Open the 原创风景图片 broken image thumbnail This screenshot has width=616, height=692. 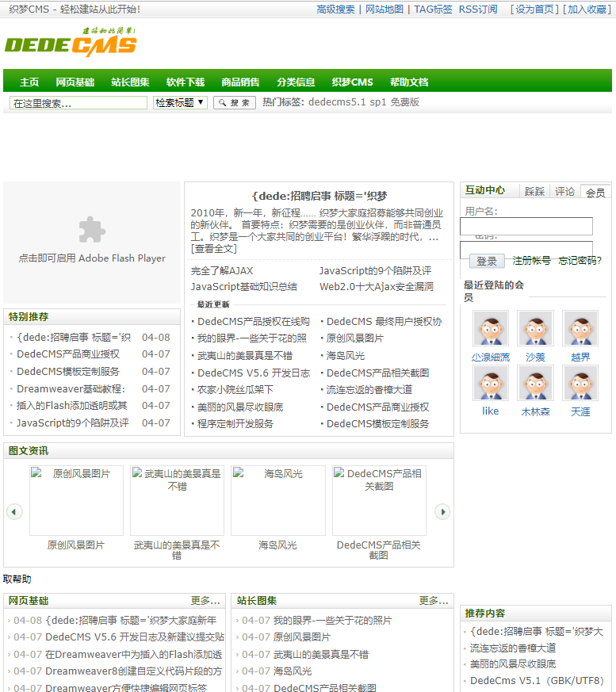tap(76, 500)
